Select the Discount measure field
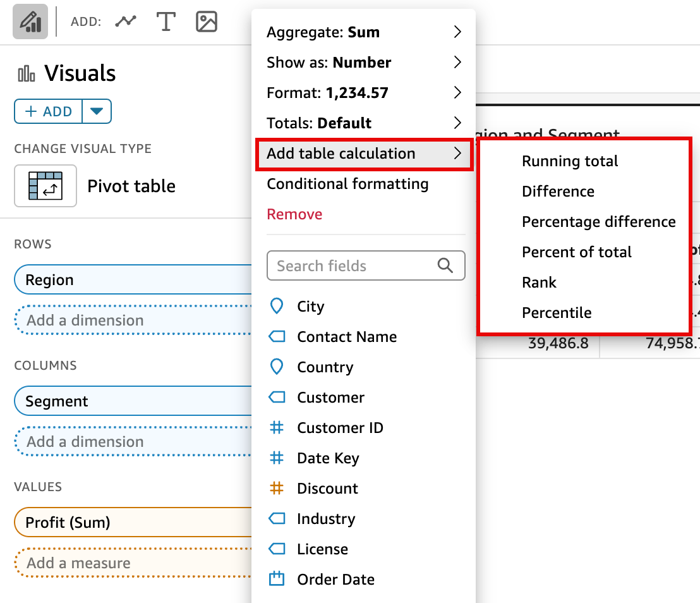Screen dimensions: 700x603 [x=327, y=489]
